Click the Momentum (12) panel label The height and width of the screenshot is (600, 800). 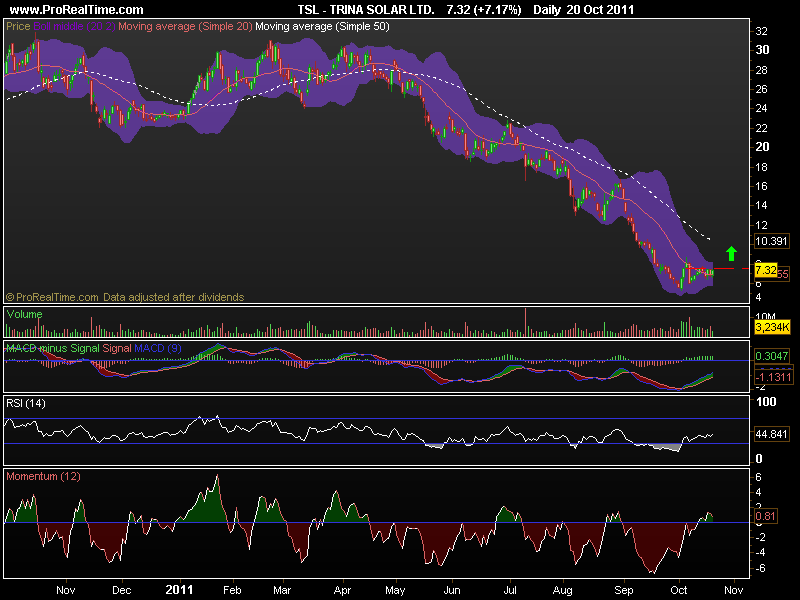[43, 477]
